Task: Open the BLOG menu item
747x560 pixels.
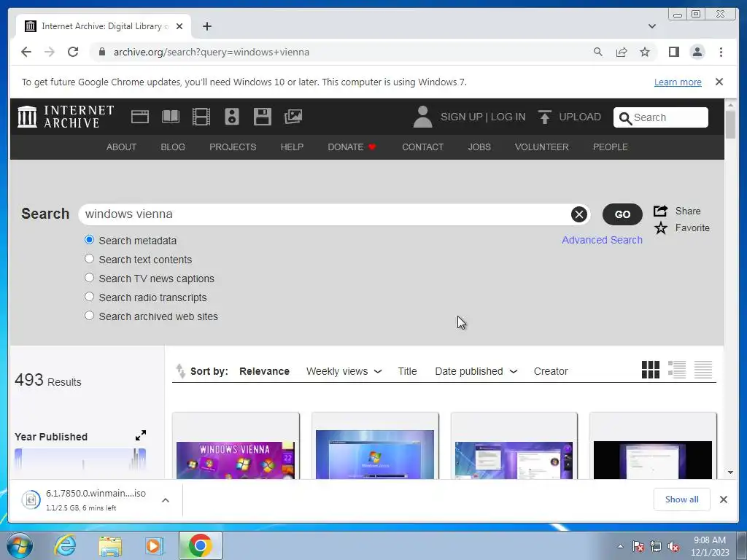Action: [x=172, y=147]
